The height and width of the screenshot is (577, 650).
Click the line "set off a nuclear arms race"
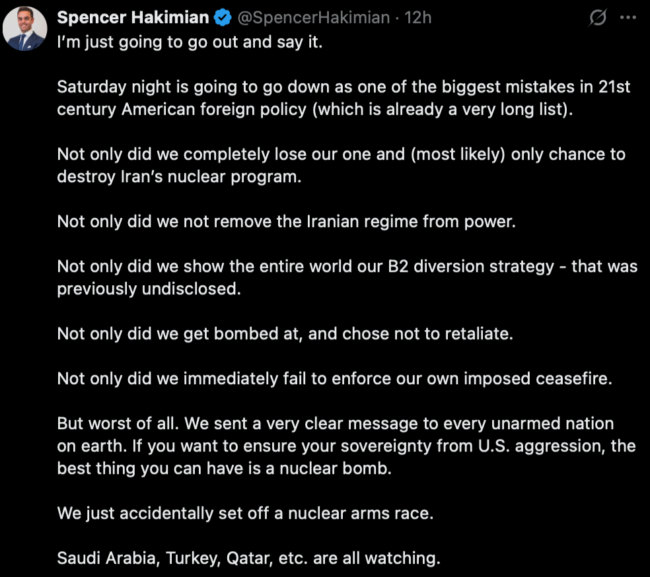pos(245,513)
